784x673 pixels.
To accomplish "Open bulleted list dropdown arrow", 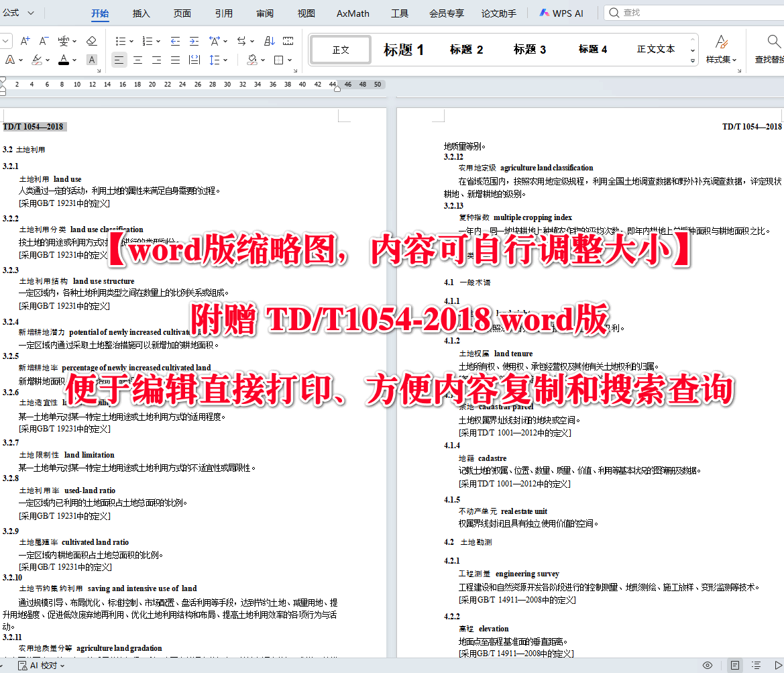I will 131,42.
